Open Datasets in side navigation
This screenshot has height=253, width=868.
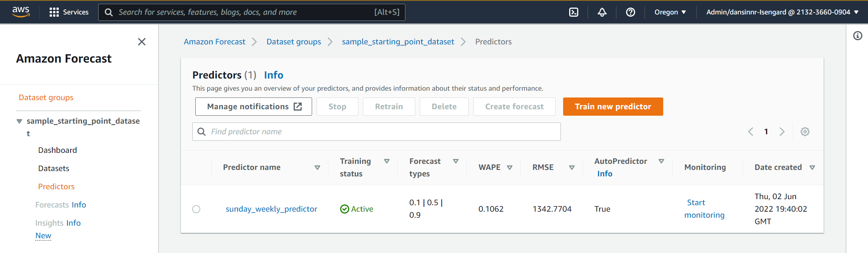pyautogui.click(x=54, y=168)
